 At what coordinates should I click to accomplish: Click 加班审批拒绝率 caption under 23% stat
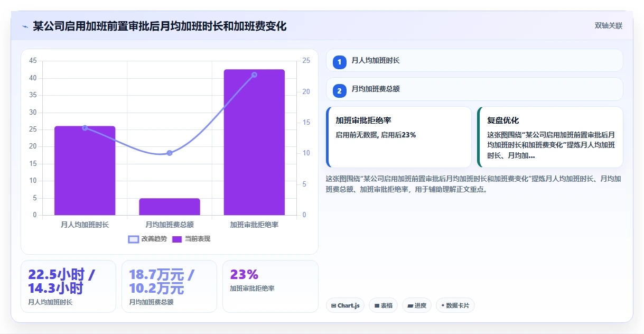[252, 289]
